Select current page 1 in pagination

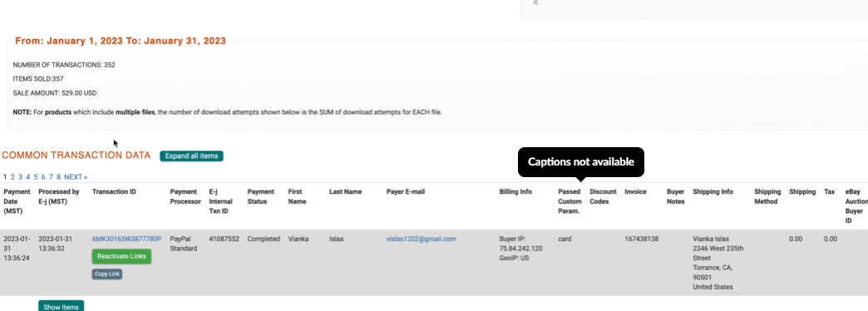pyautogui.click(x=5, y=177)
